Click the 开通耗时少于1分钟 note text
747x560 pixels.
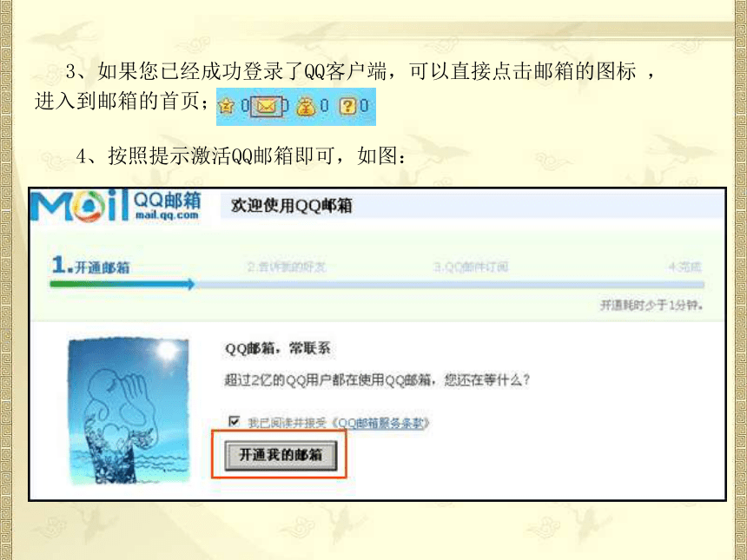tap(651, 304)
